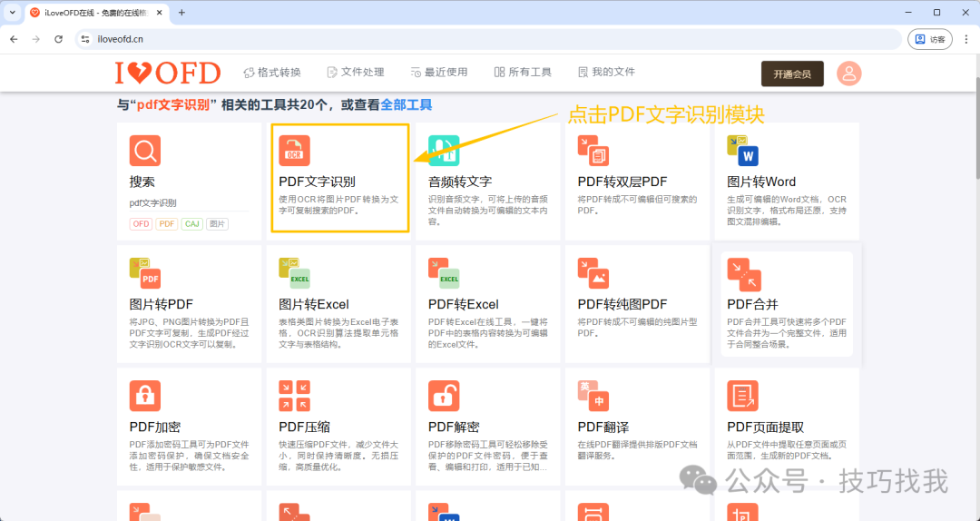Click the PDF转纯图PDF title text
This screenshot has height=521, width=980.
[622, 305]
